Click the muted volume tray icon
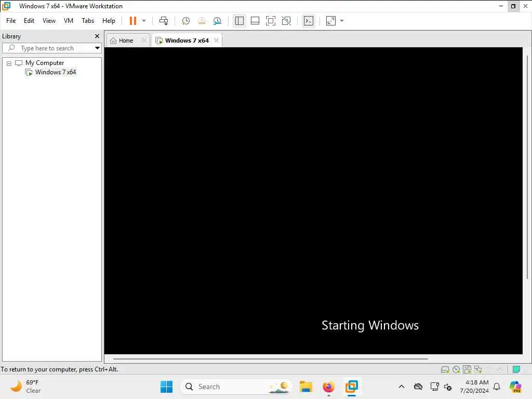The height and width of the screenshot is (399, 532). [448, 387]
